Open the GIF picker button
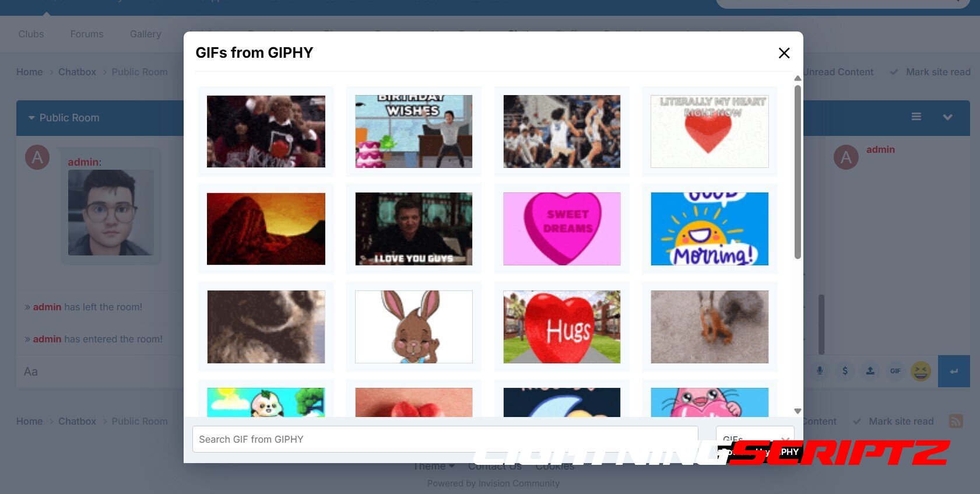 [895, 371]
